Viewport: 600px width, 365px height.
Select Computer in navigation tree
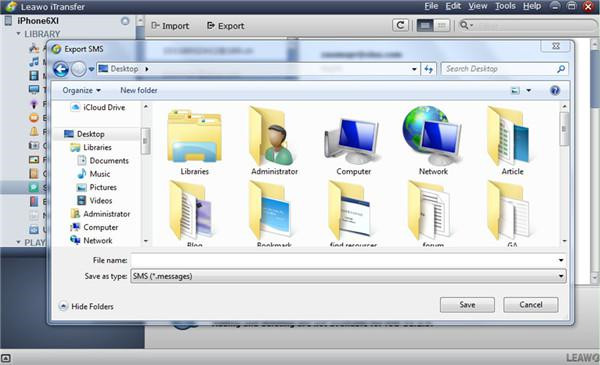pyautogui.click(x=94, y=227)
